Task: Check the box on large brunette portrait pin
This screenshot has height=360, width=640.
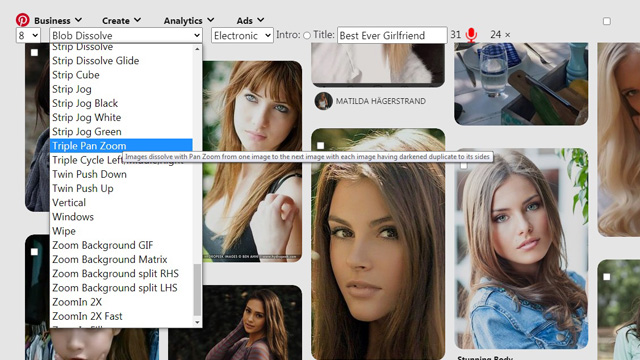Action: [320, 146]
